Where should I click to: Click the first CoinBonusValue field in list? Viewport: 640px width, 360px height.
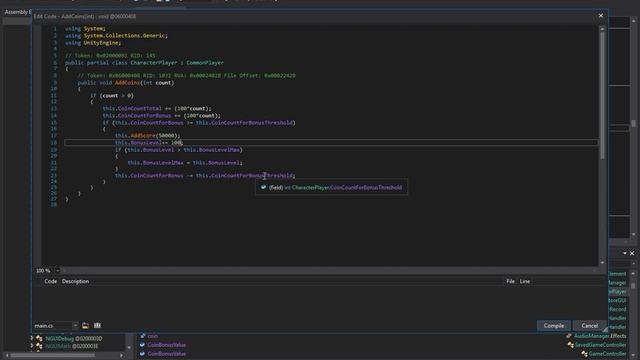(x=167, y=345)
